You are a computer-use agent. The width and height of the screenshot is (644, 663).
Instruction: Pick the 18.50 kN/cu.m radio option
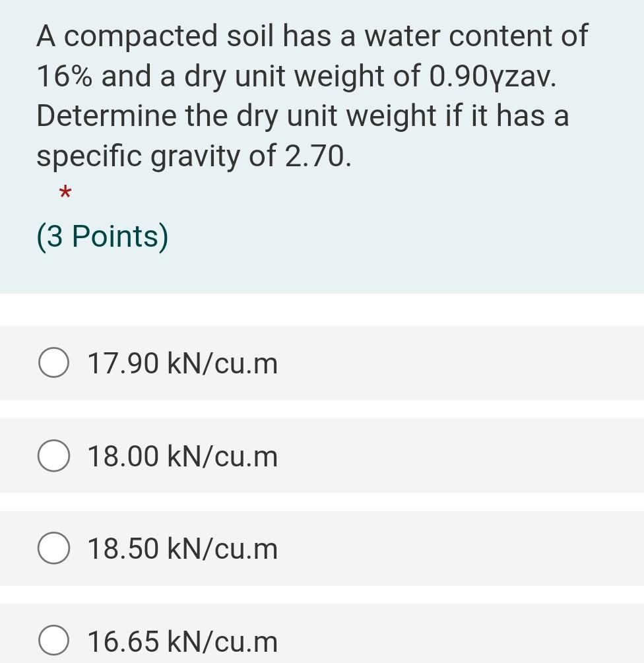pyautogui.click(x=53, y=549)
